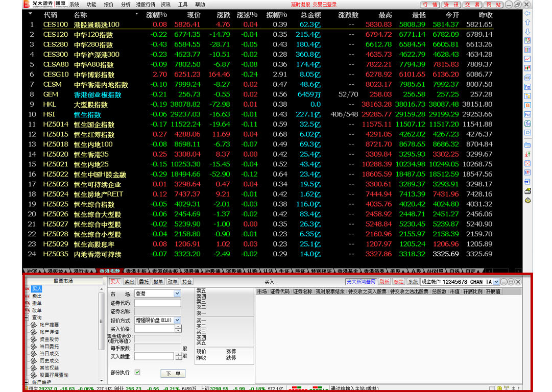The width and height of the screenshot is (552, 392).
Task: Open the folder icon in right toolbar
Action: [527, 144]
